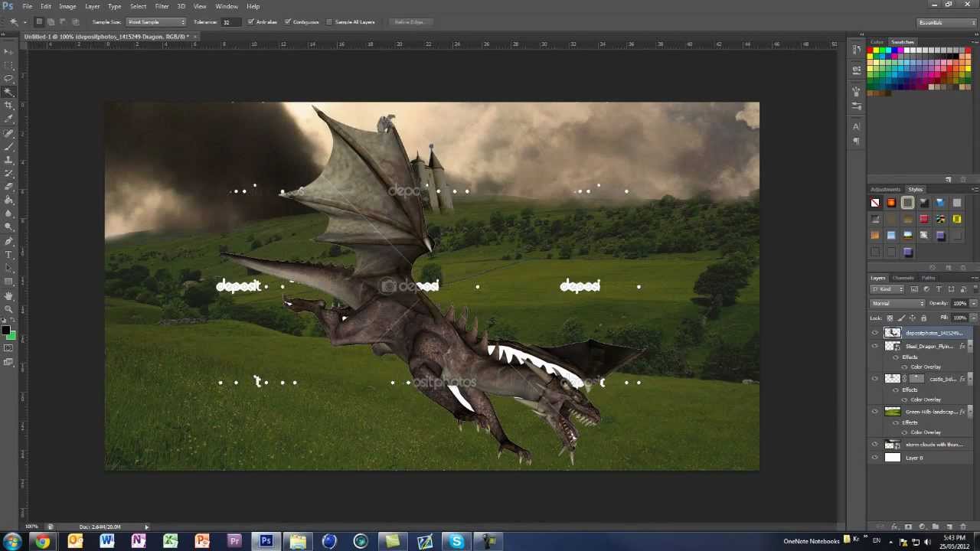Toggle the Anti-alias checkbox
980x551 pixels.
pyautogui.click(x=251, y=21)
